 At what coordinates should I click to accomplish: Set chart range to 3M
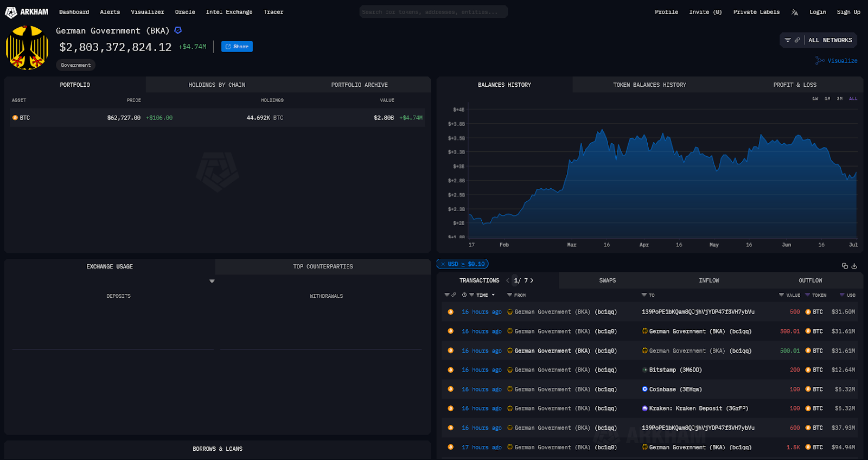840,99
